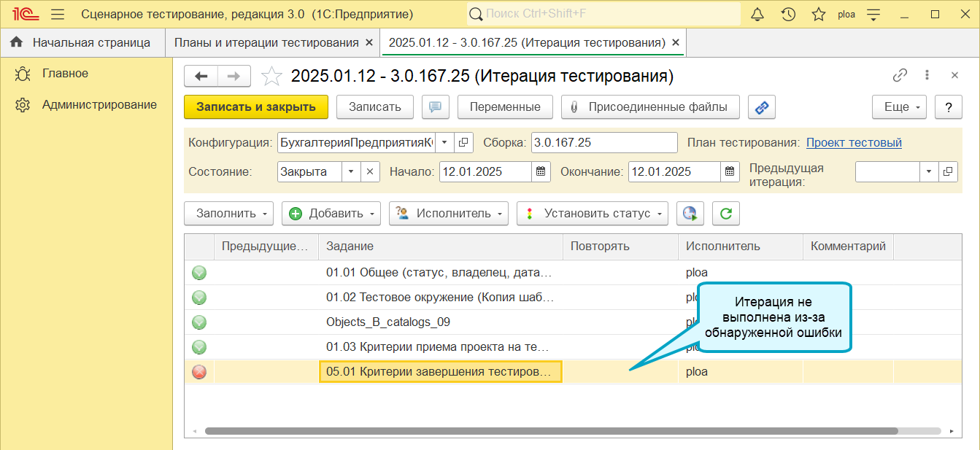Open the hamburger sections menu

tap(58, 14)
